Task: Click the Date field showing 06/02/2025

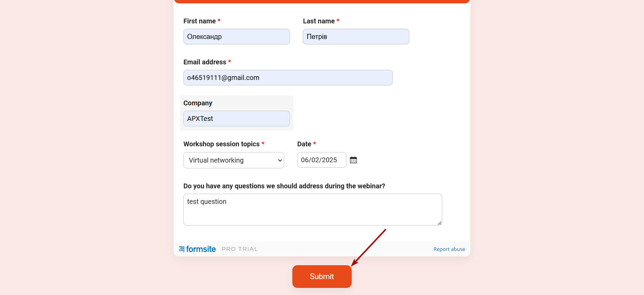Action: coord(322,160)
